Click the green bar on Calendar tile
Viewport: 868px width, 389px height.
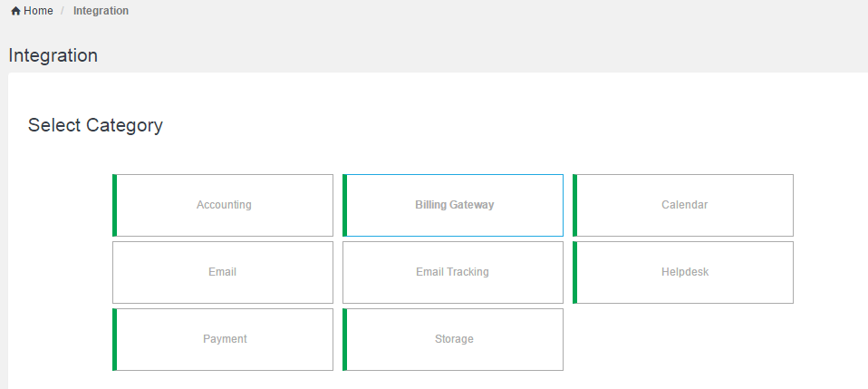pyautogui.click(x=575, y=205)
